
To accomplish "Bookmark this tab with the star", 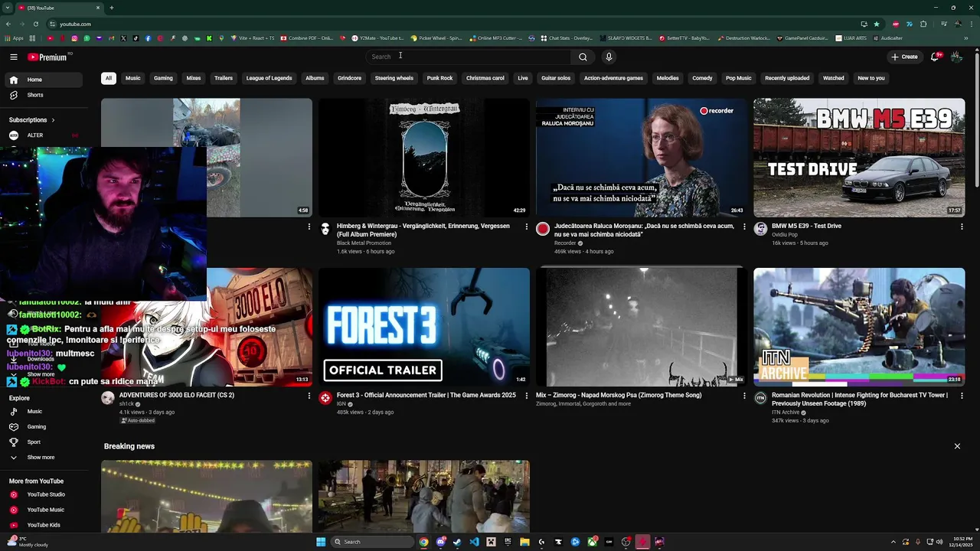I will pos(877,24).
